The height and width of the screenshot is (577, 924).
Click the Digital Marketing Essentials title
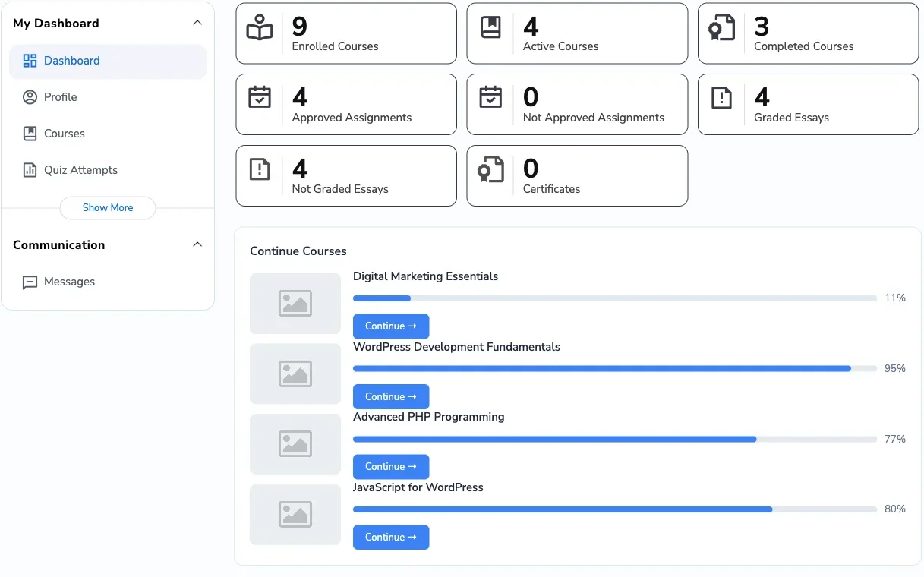pyautogui.click(x=425, y=276)
